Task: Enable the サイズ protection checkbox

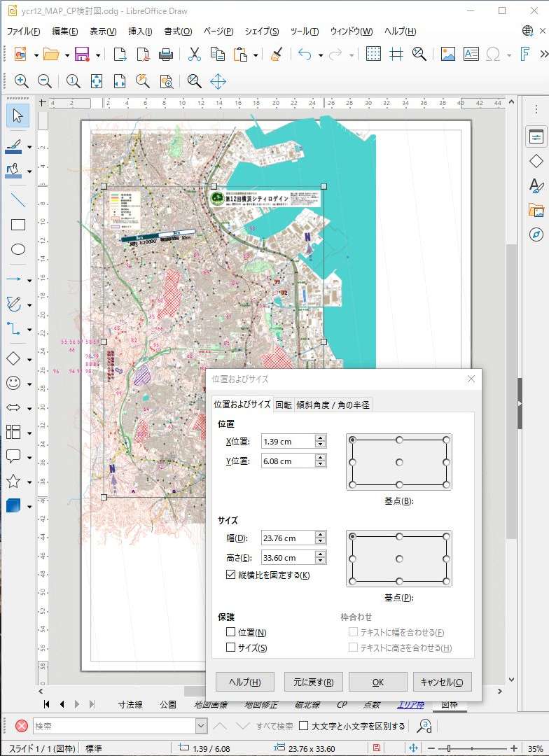Action: click(x=231, y=647)
